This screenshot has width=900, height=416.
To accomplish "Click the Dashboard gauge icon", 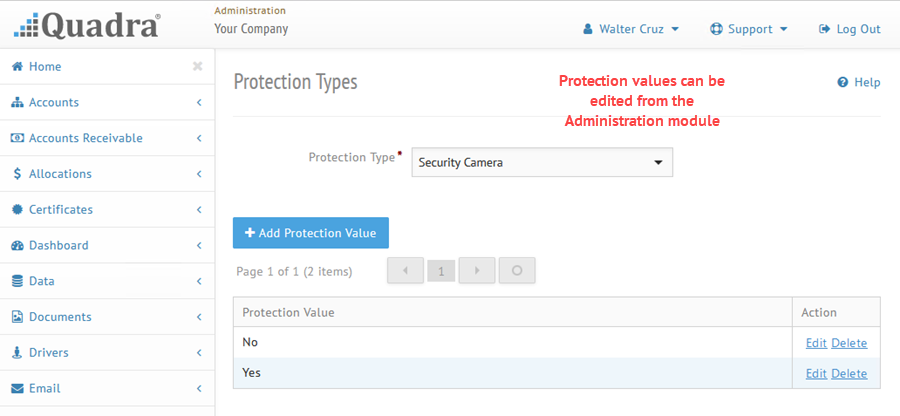I will click(x=18, y=245).
